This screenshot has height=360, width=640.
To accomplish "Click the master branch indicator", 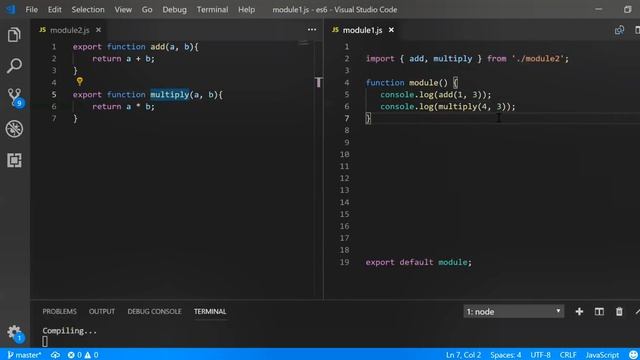I will (x=24, y=355).
